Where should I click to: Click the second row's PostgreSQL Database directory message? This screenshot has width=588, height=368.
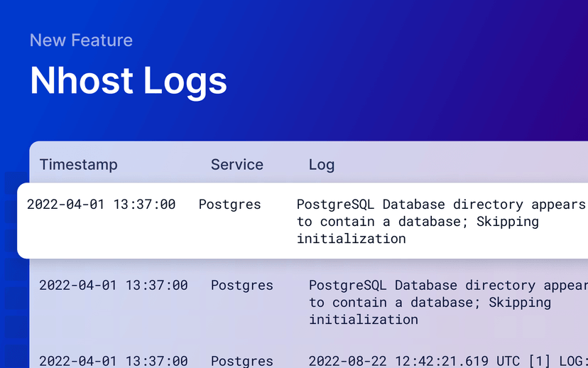[448, 303]
